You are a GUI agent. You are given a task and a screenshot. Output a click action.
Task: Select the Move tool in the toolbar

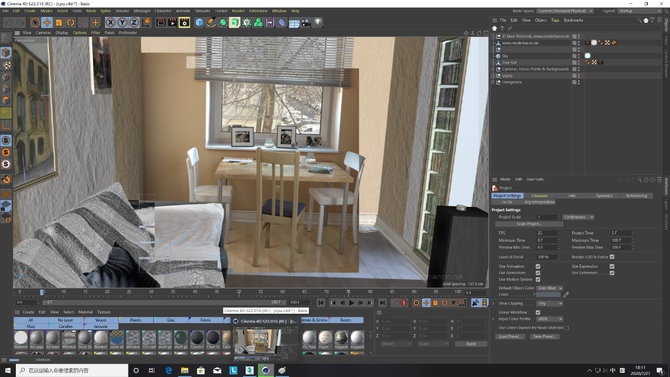47,22
